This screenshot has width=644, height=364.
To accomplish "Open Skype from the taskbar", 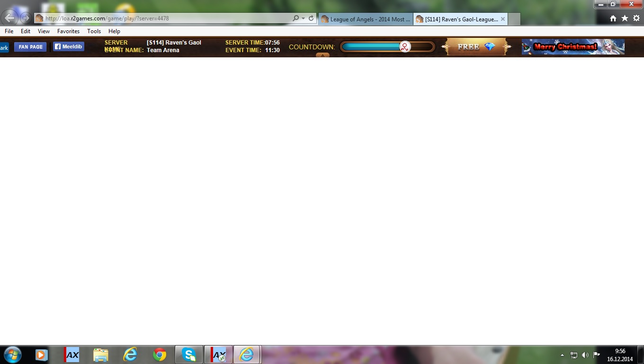I will (189, 355).
